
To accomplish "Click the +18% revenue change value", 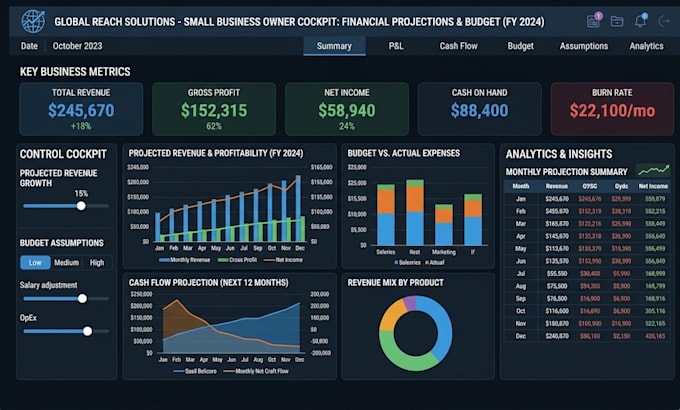I will click(81, 126).
